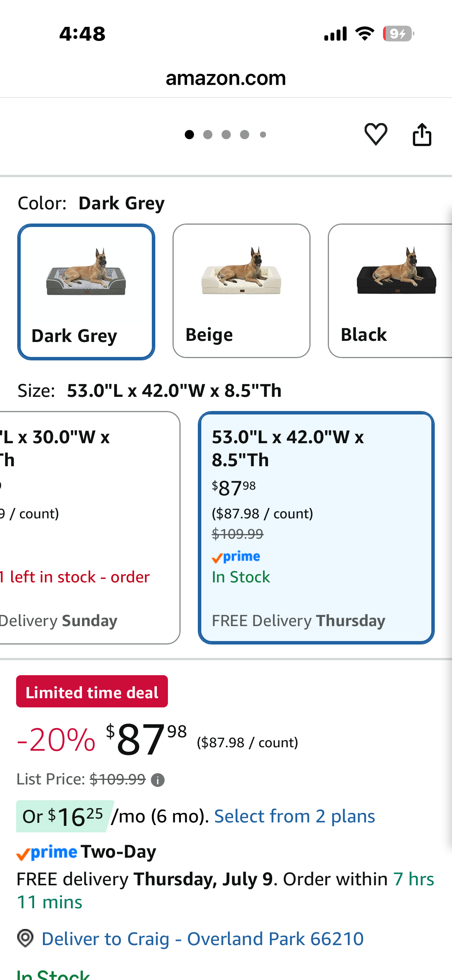This screenshot has height=980, width=452.
Task: Tap the amazon.com address bar
Action: 226,78
